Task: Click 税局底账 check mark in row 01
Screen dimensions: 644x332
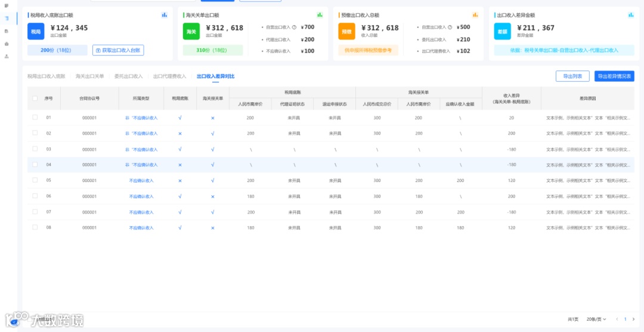Action: [180, 118]
